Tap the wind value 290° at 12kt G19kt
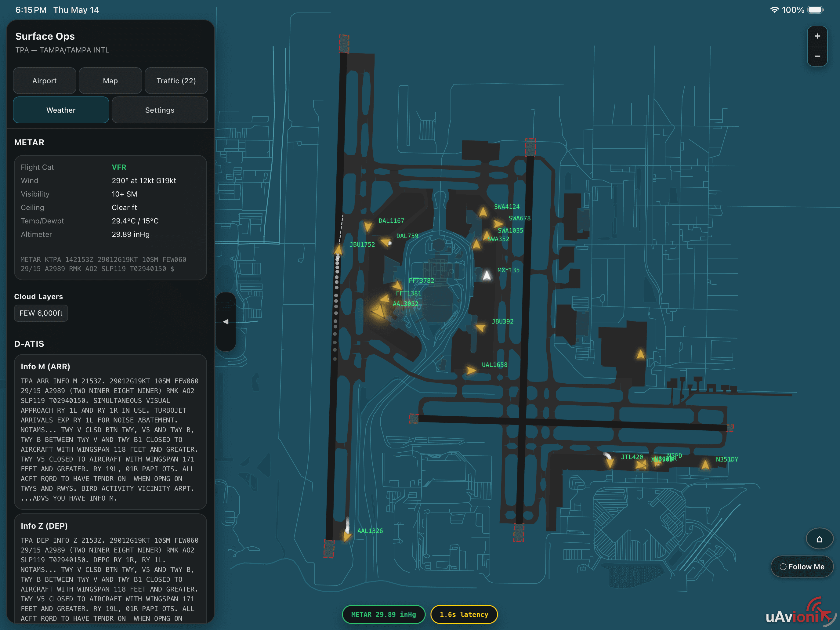The width and height of the screenshot is (840, 630). click(144, 181)
